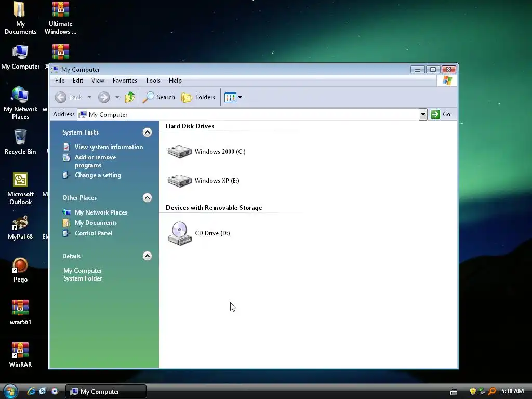
Task: Select My Network Places desktop icon
Action: pyautogui.click(x=20, y=103)
